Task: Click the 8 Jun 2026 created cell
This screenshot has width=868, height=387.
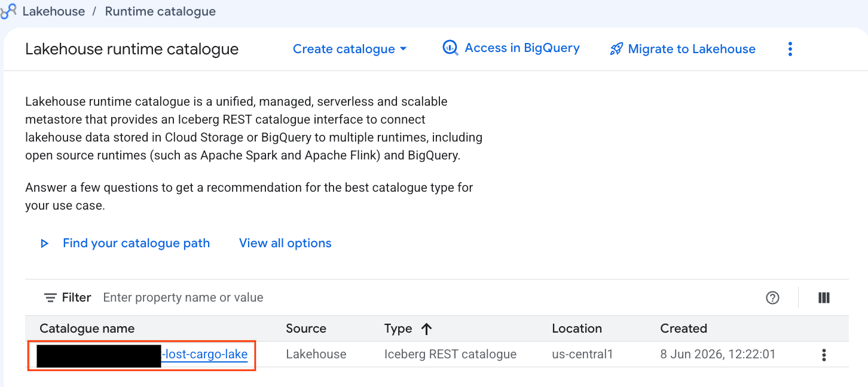Action: click(x=718, y=354)
